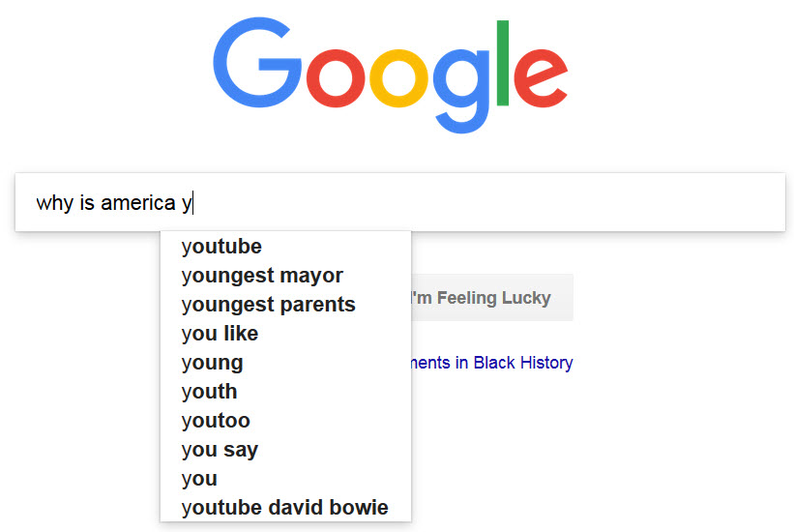Click the red letter o in the logo
Screen dimensions: 794x532
(336, 78)
